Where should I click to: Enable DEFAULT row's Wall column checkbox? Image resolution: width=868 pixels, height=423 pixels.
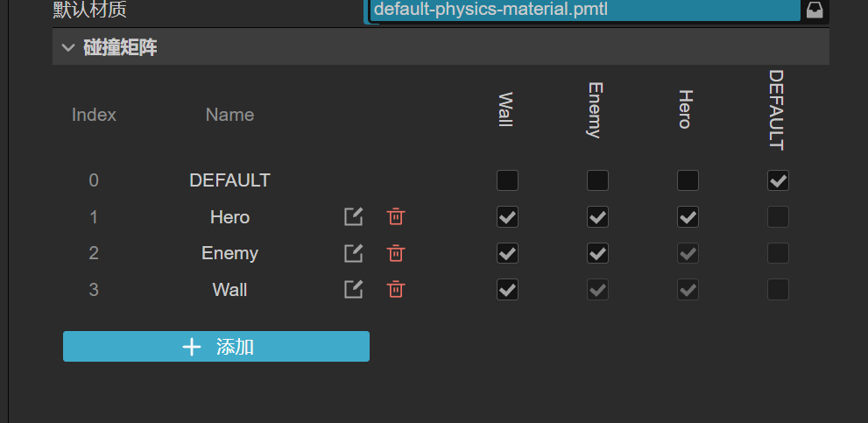[x=507, y=180]
